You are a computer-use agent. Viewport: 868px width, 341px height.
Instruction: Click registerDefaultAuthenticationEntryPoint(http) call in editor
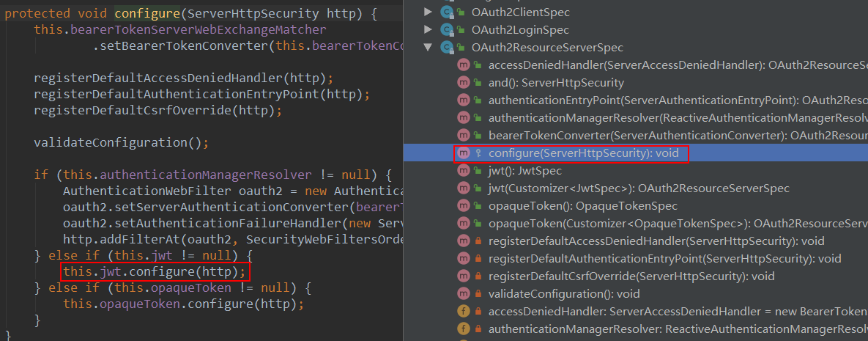[198, 95]
